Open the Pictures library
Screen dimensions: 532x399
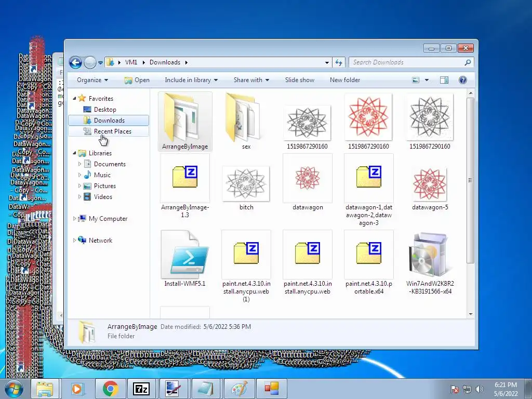click(105, 186)
